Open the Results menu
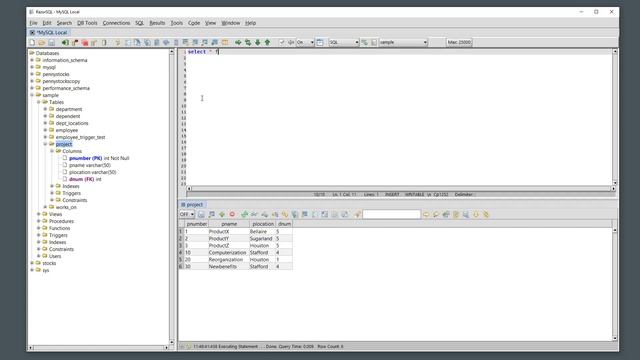The width and height of the screenshot is (640, 360). click(157, 23)
